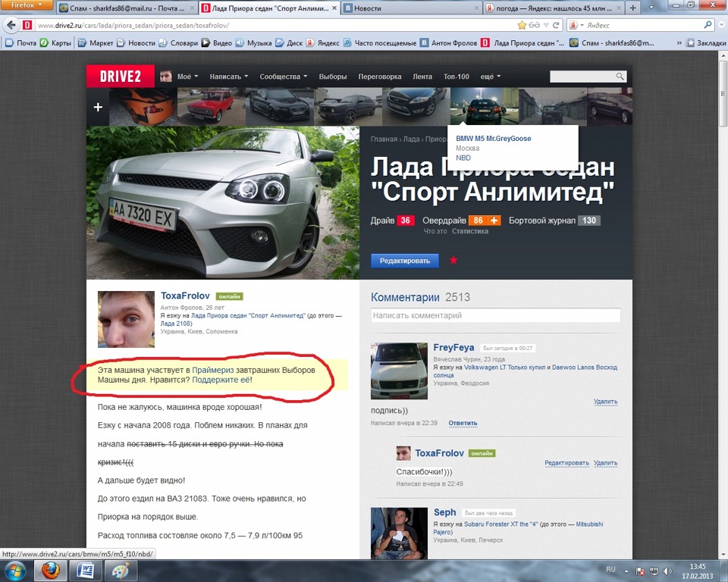Image resolution: width=728 pixels, height=582 pixels.
Task: Switch to the Спам - sharkfas86@mail.ru tab
Action: [127, 8]
